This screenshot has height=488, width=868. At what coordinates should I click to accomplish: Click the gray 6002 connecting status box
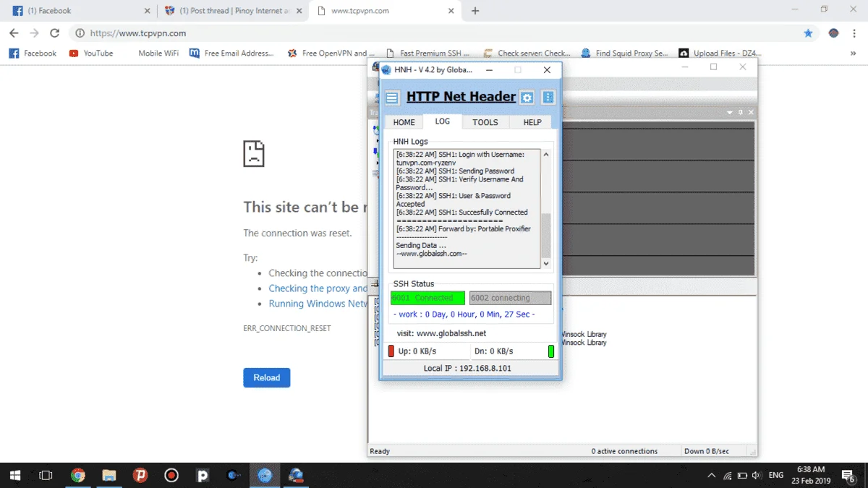pyautogui.click(x=510, y=298)
